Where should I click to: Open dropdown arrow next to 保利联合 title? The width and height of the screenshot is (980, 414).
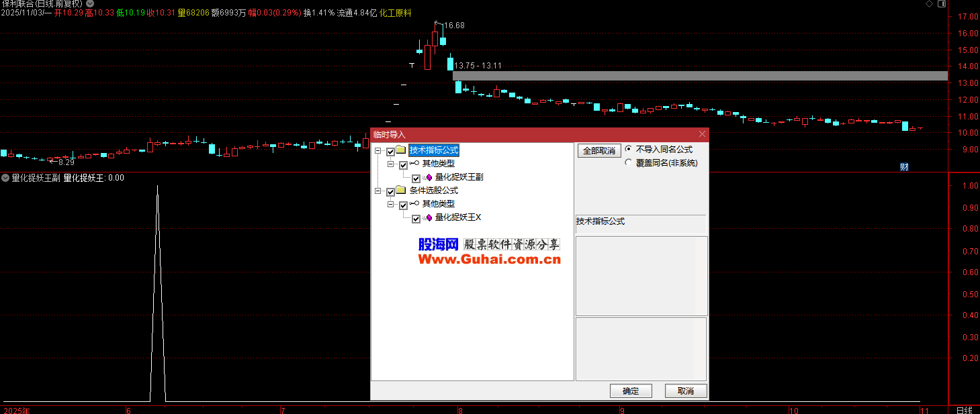pos(90,4)
